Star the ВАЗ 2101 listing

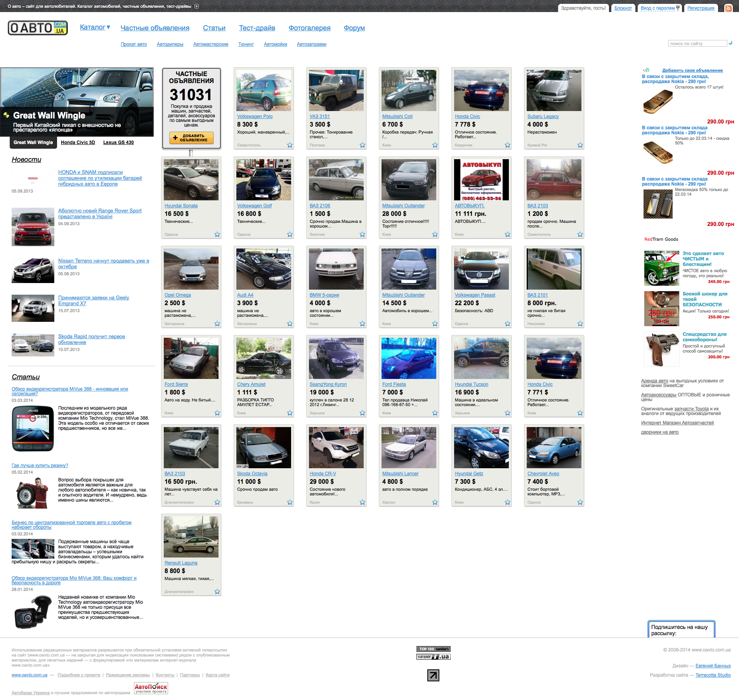[x=580, y=324]
